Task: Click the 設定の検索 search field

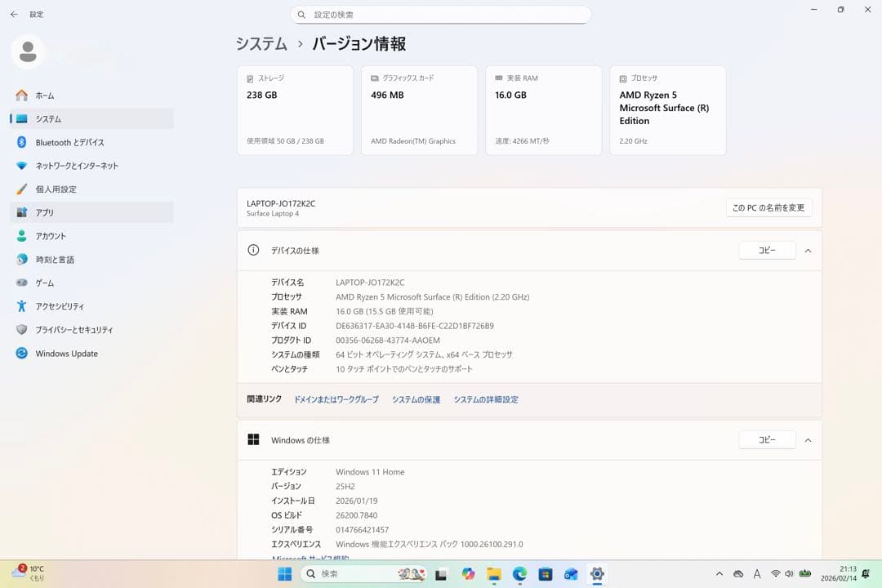Action: pyautogui.click(x=440, y=15)
